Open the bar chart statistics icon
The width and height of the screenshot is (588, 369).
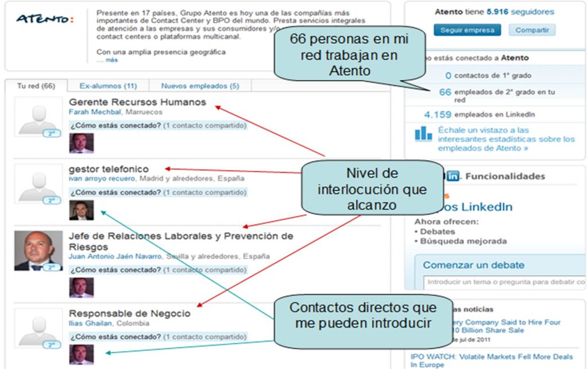coord(423,134)
